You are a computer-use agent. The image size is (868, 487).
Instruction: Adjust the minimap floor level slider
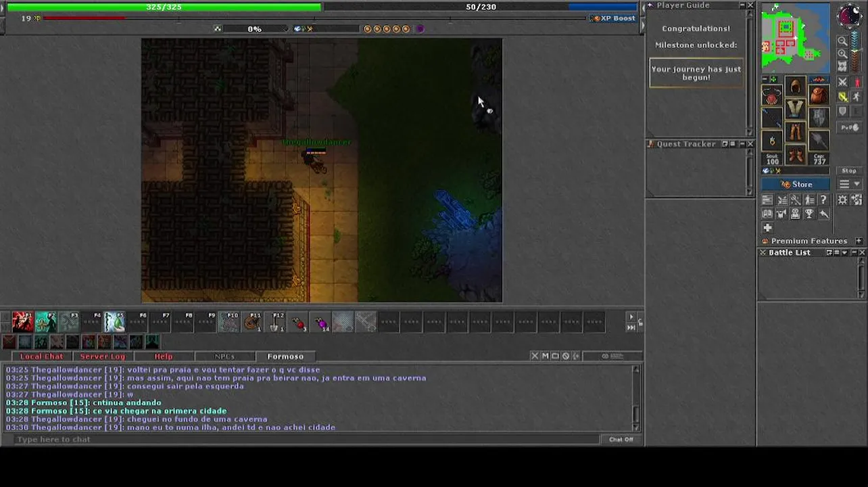click(857, 51)
